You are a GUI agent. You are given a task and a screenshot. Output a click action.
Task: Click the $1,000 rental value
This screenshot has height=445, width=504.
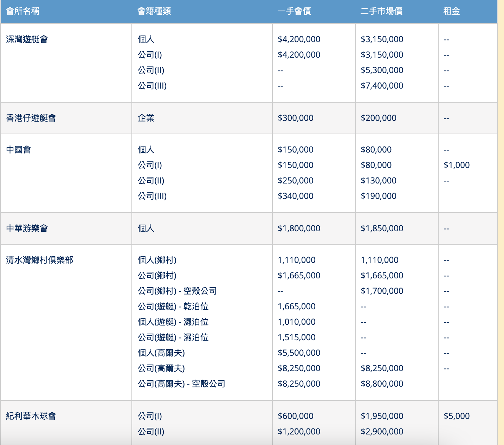[x=457, y=165]
